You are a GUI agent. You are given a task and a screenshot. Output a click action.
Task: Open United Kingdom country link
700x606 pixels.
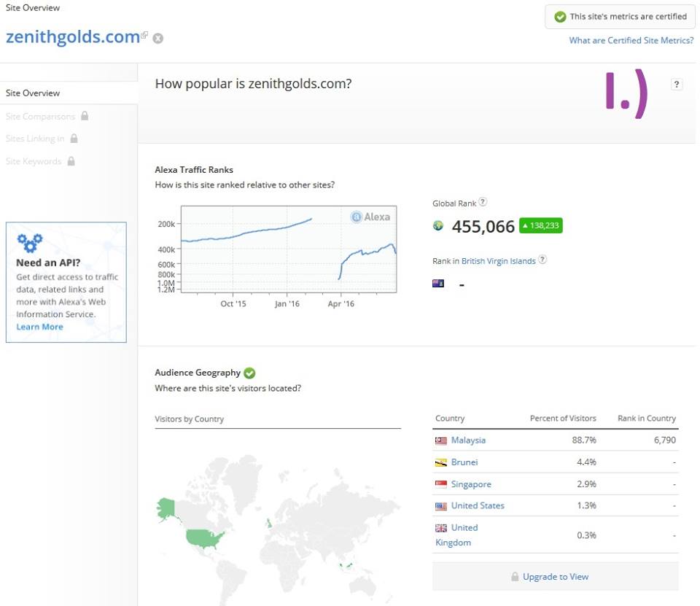pos(456,535)
